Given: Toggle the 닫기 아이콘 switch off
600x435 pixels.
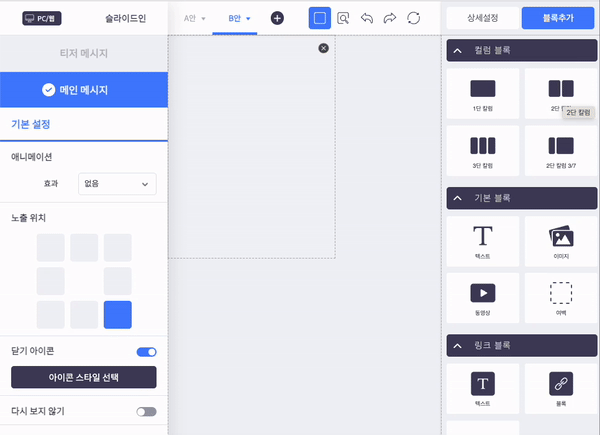Looking at the screenshot, I should pyautogui.click(x=146, y=352).
